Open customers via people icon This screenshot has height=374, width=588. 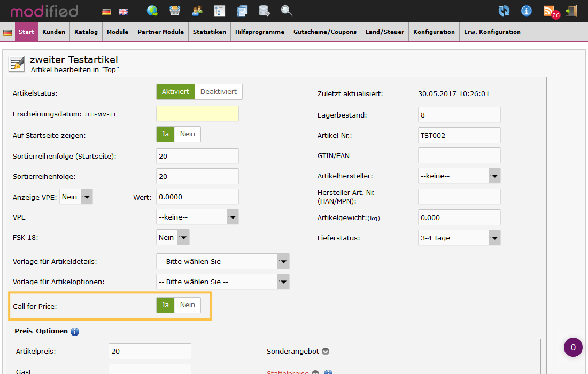coord(197,11)
